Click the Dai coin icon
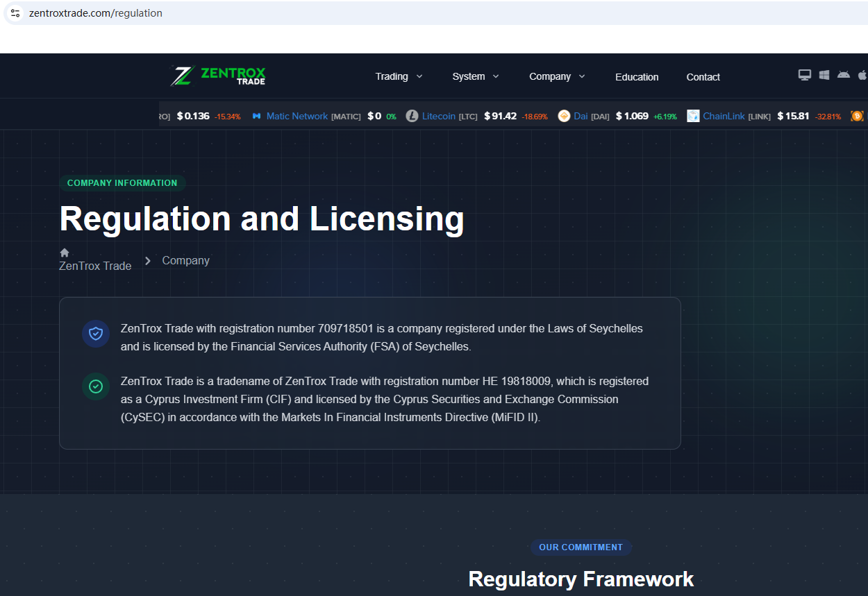 (x=564, y=116)
